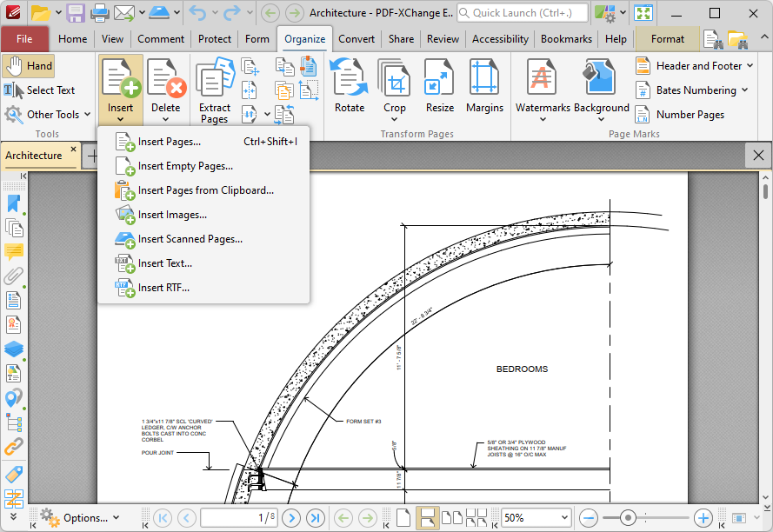Open the Bookmarks pane from the sidebar
This screenshot has height=532, width=773.
[14, 204]
